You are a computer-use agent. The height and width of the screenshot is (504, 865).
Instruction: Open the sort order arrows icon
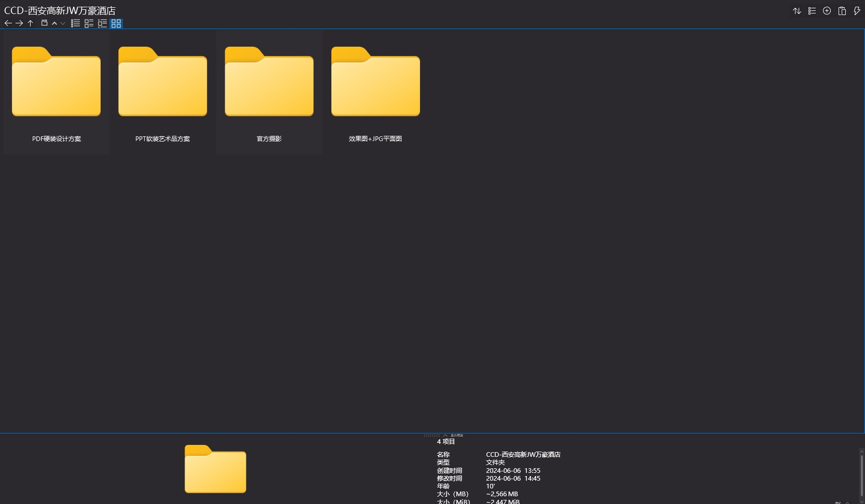pos(797,11)
